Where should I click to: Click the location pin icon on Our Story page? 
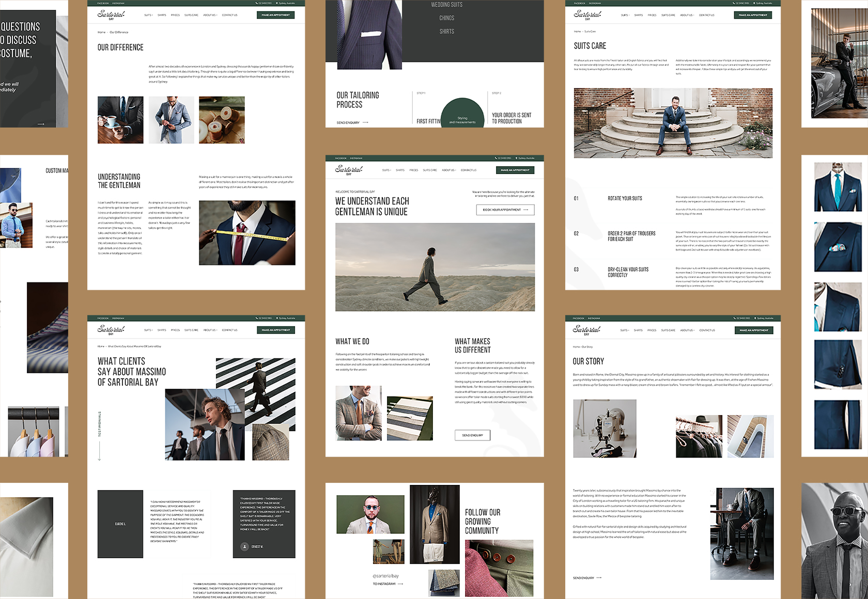(x=755, y=318)
